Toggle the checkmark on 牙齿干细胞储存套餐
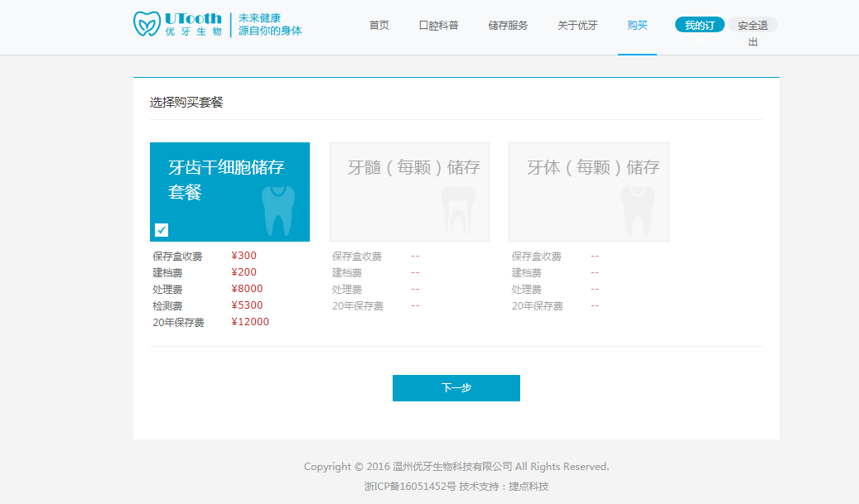The image size is (859, 504). [162, 230]
